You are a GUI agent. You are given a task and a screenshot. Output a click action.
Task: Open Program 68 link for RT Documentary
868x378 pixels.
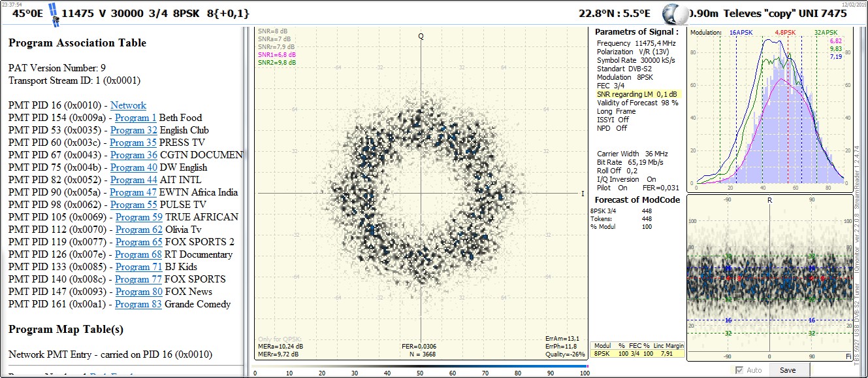[138, 254]
